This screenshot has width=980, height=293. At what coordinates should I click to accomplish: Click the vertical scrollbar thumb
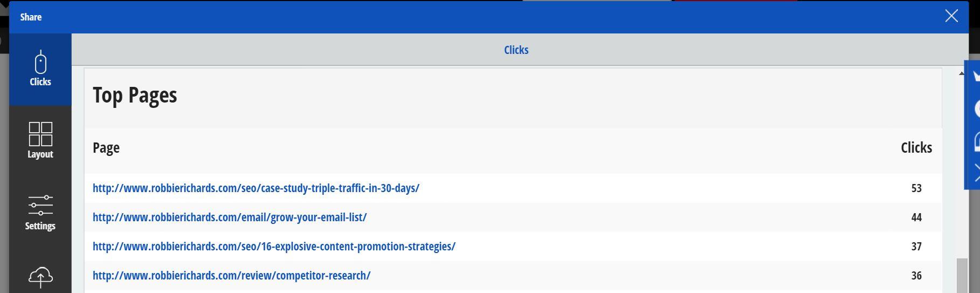961,276
